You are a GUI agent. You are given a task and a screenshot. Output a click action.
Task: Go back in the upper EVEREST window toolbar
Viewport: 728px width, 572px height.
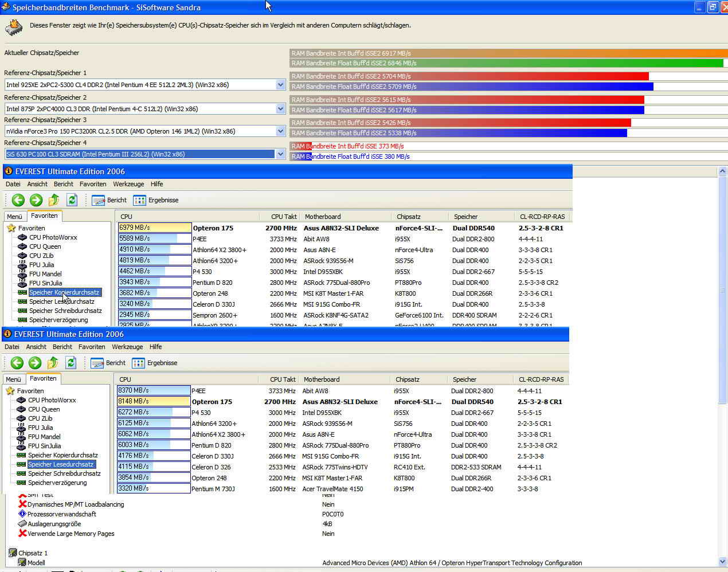click(18, 199)
